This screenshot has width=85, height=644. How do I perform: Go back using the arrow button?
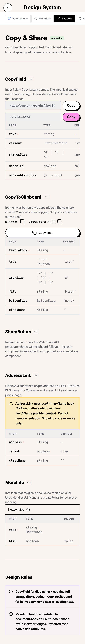(8, 8)
